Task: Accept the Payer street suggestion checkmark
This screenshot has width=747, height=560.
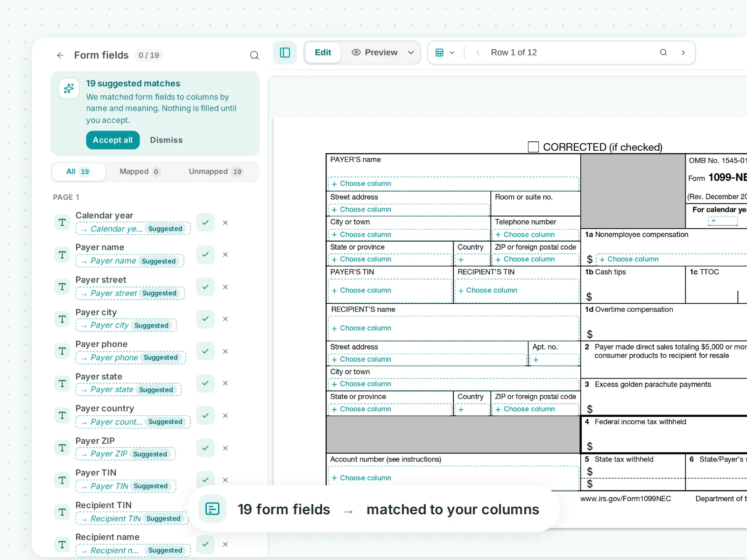Action: [205, 287]
